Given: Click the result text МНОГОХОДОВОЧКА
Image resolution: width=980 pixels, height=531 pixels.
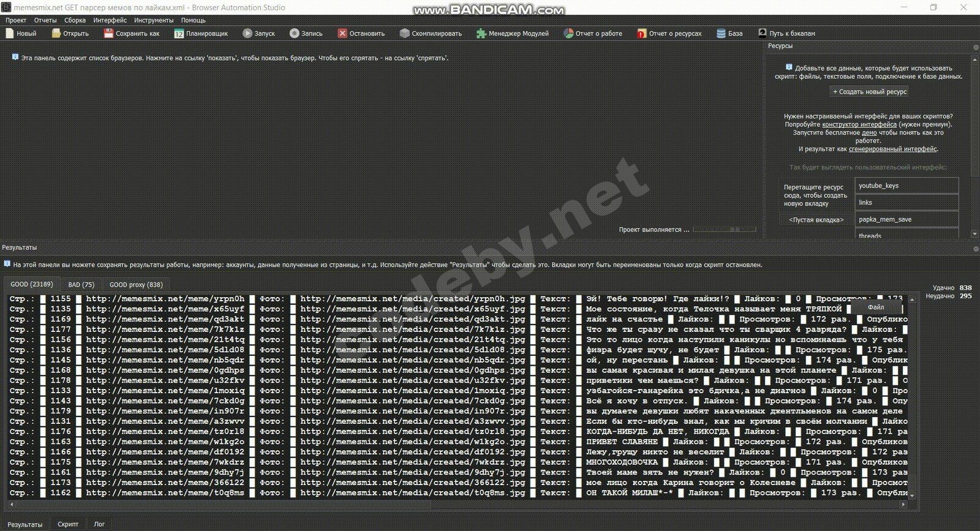Looking at the screenshot, I should 622,462.
